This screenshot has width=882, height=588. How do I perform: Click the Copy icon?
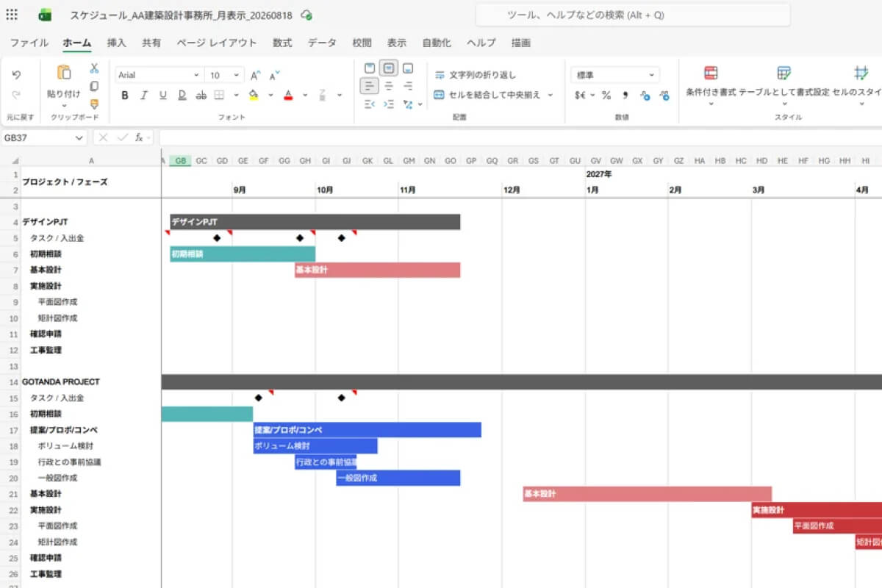coord(94,86)
